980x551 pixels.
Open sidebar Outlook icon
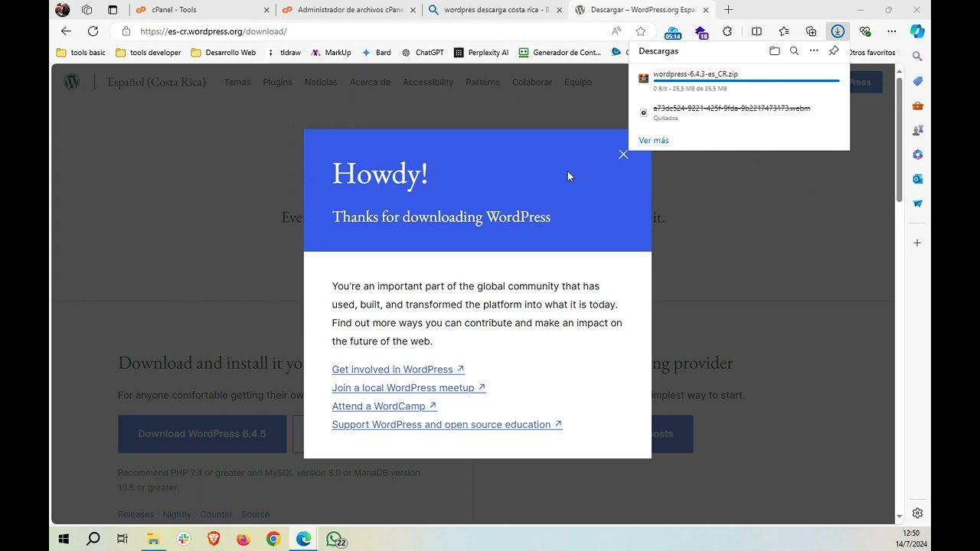917,179
